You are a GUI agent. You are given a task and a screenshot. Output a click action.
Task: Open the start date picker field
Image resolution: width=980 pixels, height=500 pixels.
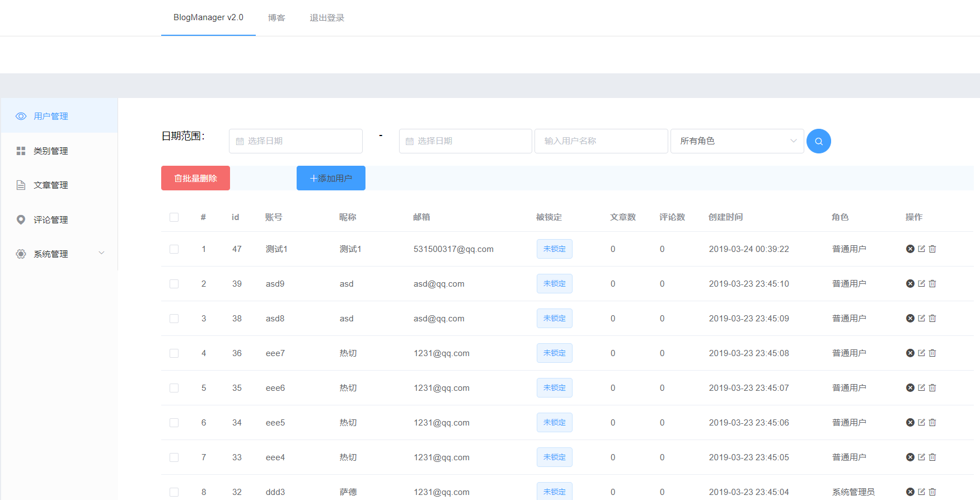point(296,141)
